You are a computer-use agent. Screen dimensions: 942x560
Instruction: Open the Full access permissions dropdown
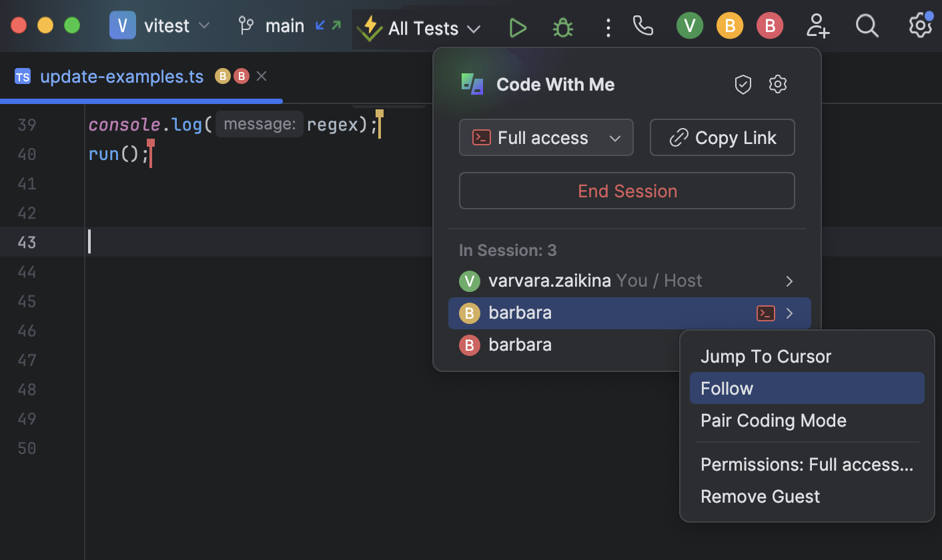coord(546,137)
